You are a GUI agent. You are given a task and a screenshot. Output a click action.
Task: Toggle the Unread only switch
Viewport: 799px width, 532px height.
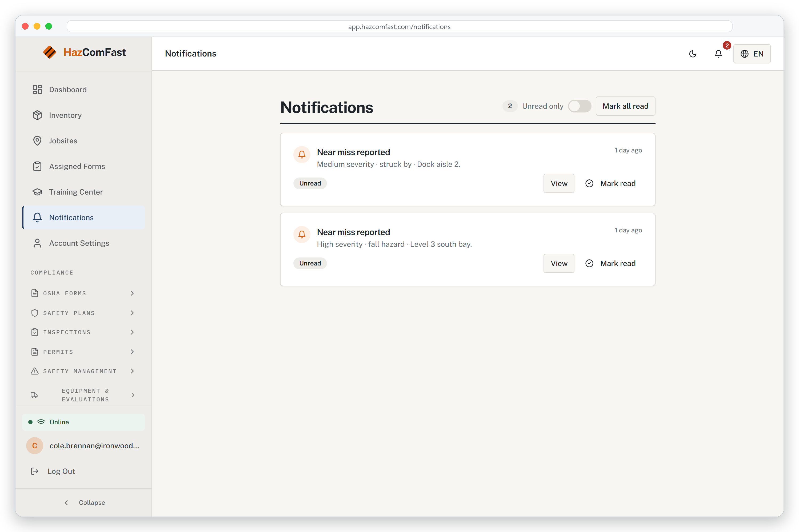click(x=580, y=106)
